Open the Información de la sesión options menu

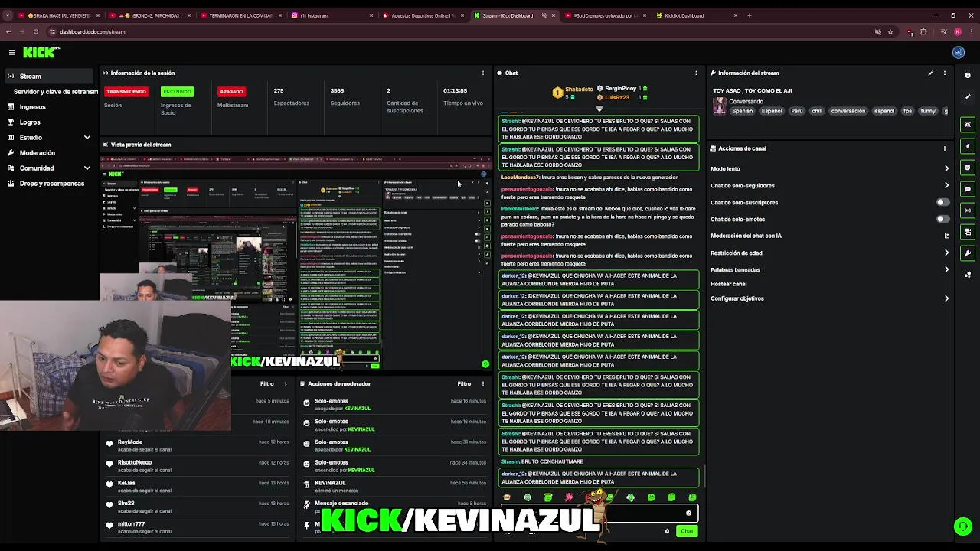click(482, 73)
